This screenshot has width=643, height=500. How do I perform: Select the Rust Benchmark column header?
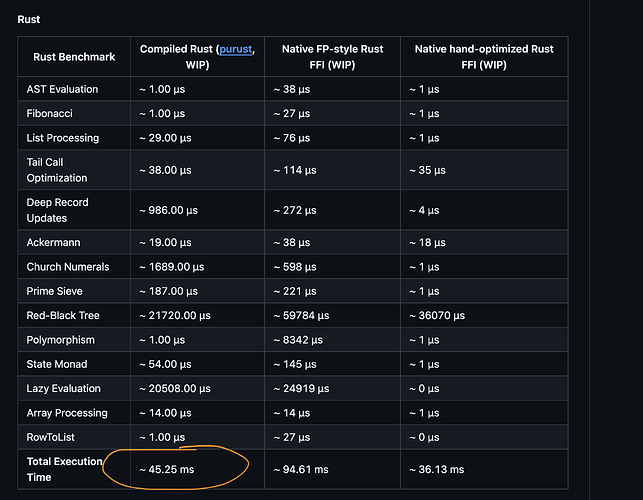pyautogui.click(x=74, y=57)
